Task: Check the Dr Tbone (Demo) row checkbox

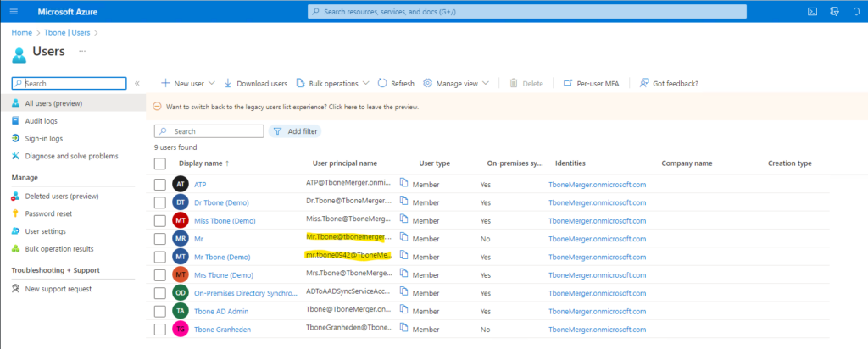Action: [160, 202]
